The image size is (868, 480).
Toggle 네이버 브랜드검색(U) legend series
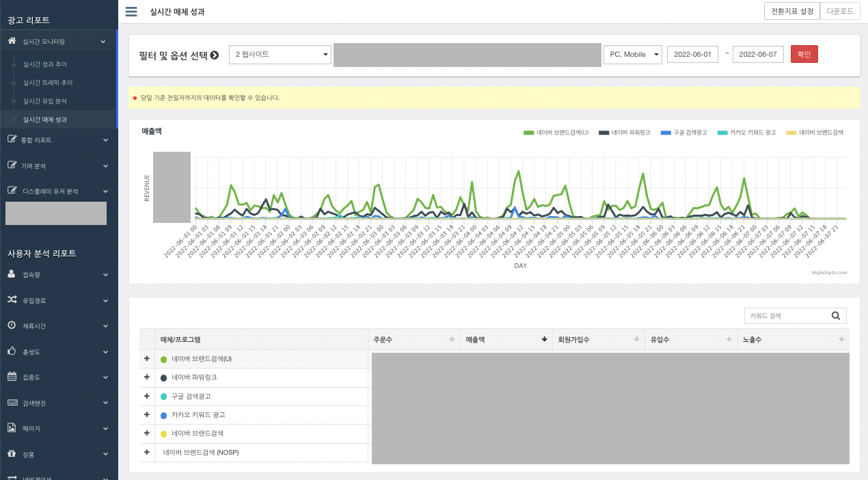tap(556, 133)
